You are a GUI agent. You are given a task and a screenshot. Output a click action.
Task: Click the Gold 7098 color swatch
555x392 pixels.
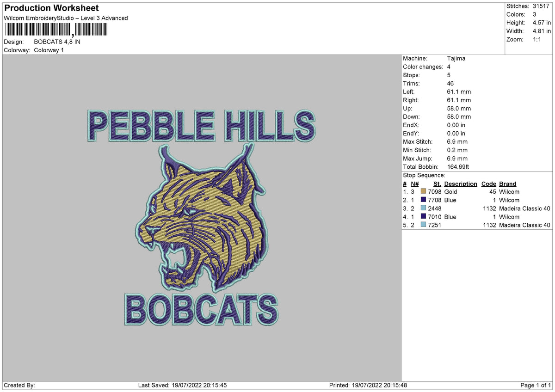423,192
